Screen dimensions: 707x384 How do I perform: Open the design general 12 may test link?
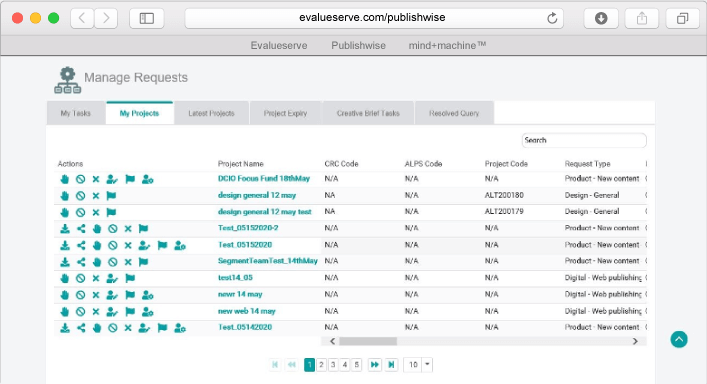[x=265, y=211]
